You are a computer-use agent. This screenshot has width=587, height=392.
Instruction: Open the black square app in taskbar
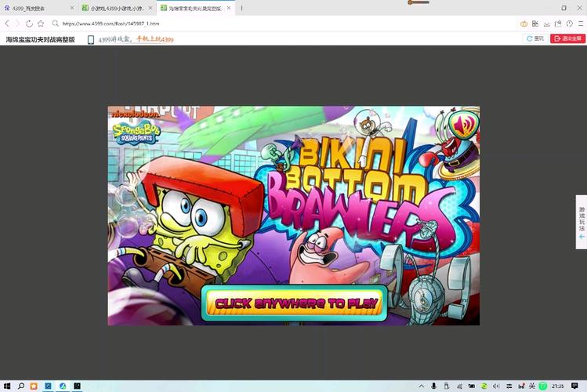(77, 386)
